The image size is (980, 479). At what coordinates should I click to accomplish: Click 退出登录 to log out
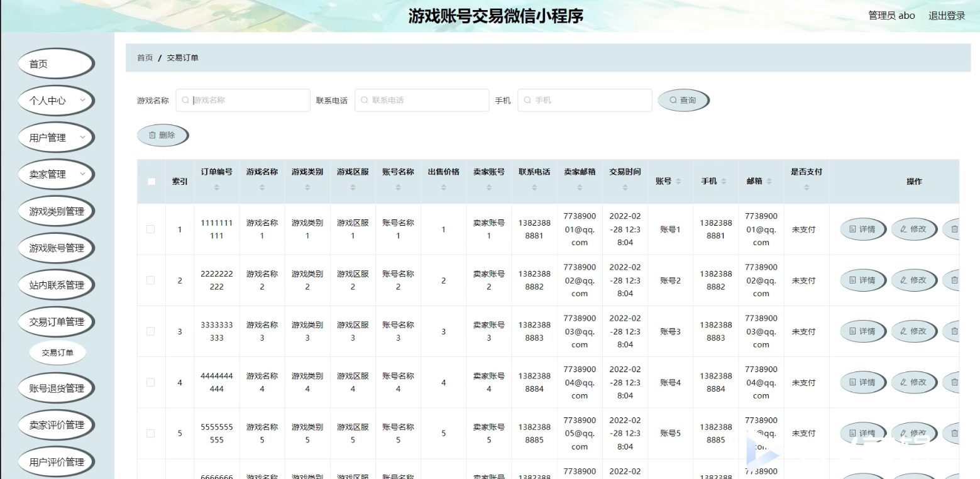coord(947,16)
